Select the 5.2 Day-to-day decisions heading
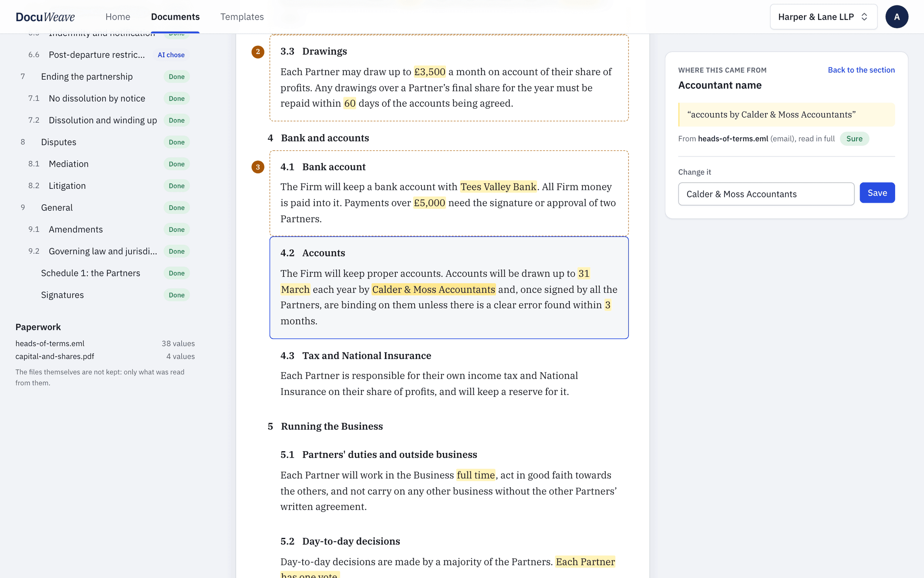 (x=340, y=541)
